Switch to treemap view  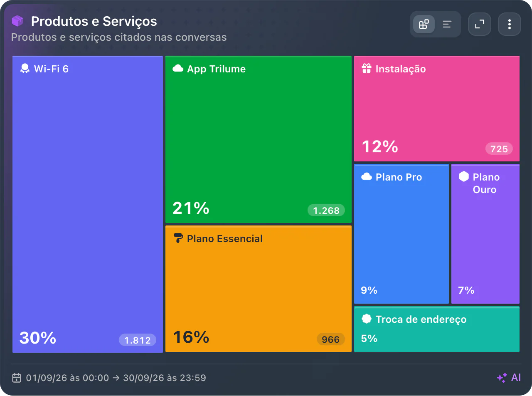tap(424, 24)
